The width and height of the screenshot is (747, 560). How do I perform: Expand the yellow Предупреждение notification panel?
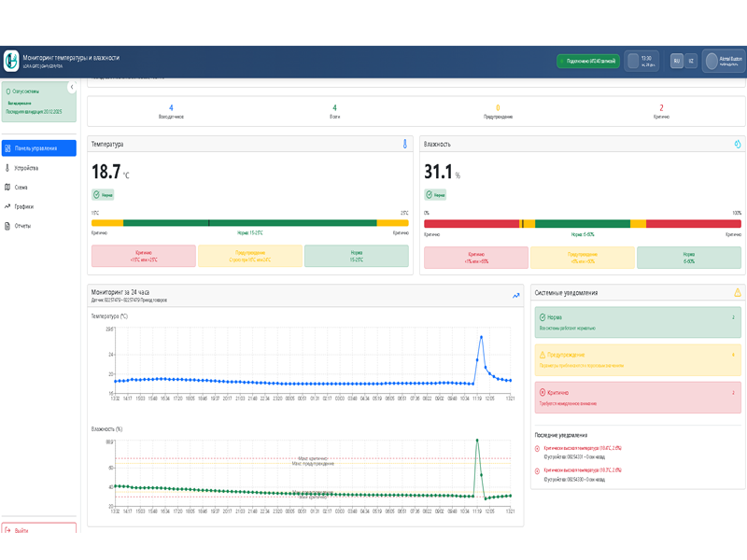click(x=638, y=360)
